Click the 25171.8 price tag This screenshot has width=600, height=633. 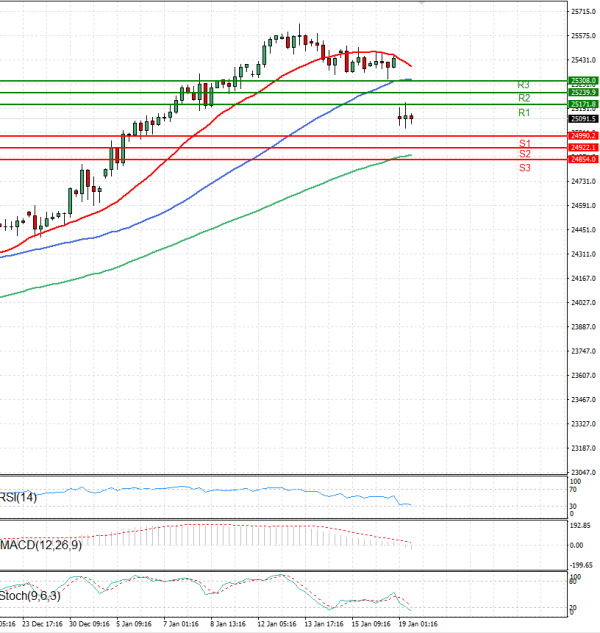[583, 104]
